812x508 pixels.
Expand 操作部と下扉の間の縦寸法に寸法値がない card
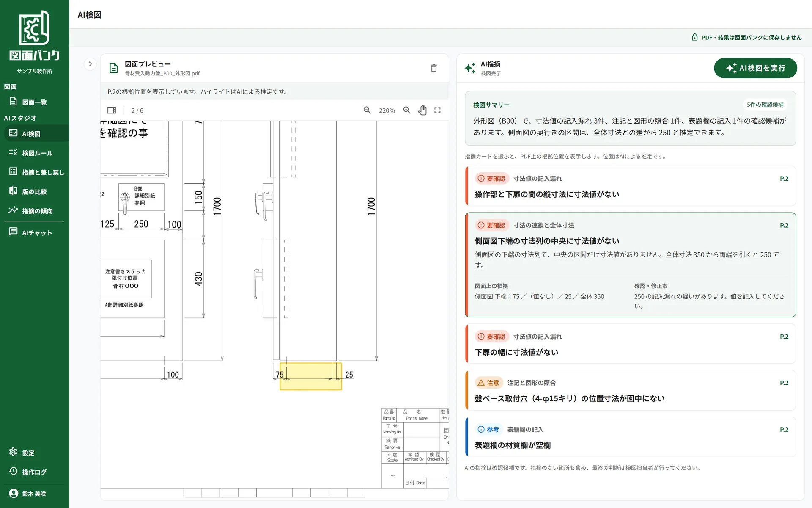click(x=630, y=186)
